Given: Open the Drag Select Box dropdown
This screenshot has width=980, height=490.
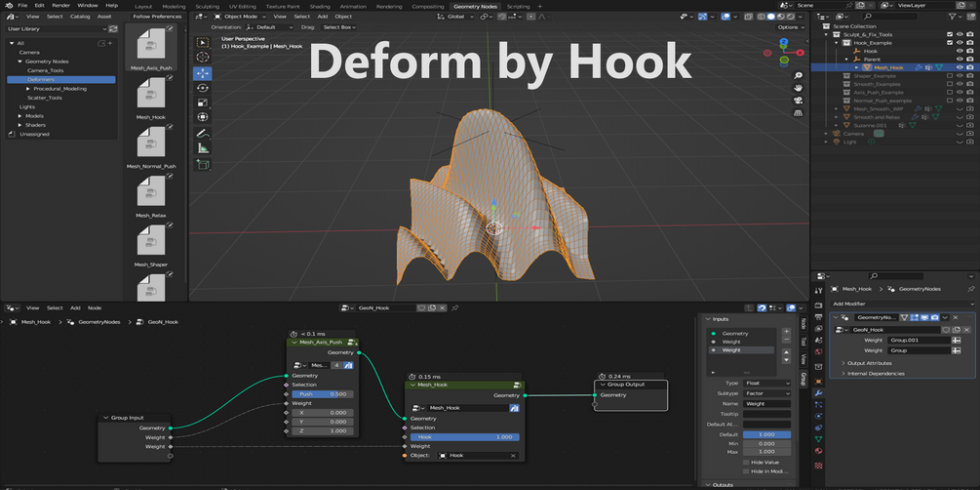Looking at the screenshot, I should [x=338, y=27].
